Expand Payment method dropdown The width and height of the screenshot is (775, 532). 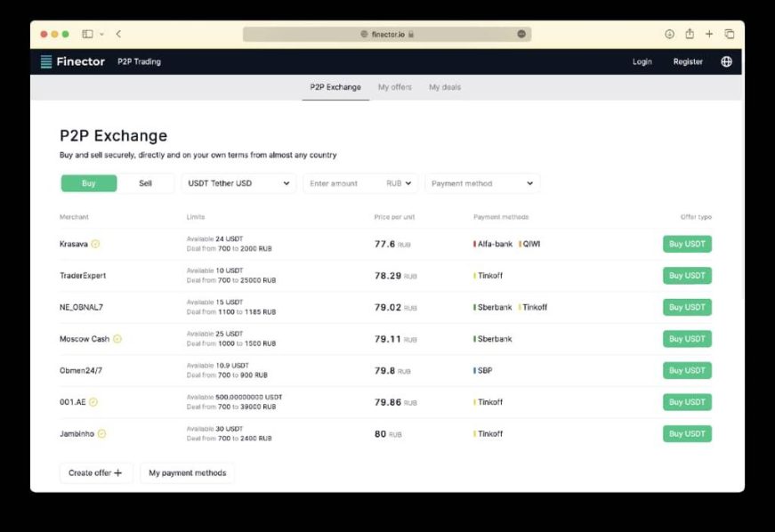[x=482, y=183]
